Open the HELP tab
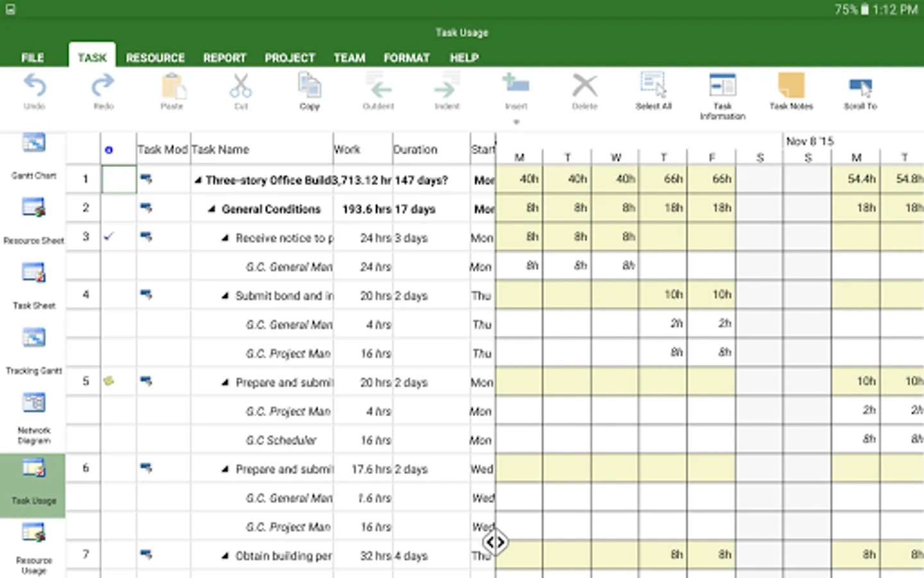The height and width of the screenshot is (578, 924). tap(464, 58)
